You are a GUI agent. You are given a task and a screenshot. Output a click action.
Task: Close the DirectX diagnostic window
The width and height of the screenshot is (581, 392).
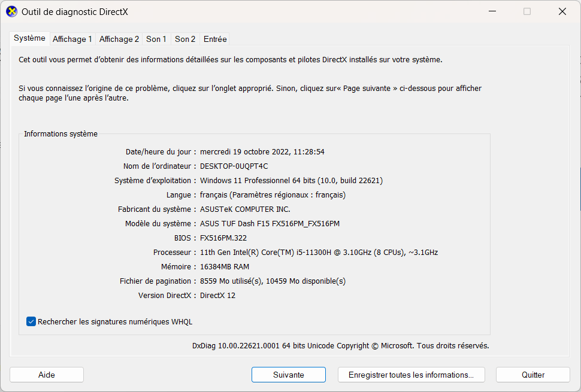pyautogui.click(x=562, y=11)
